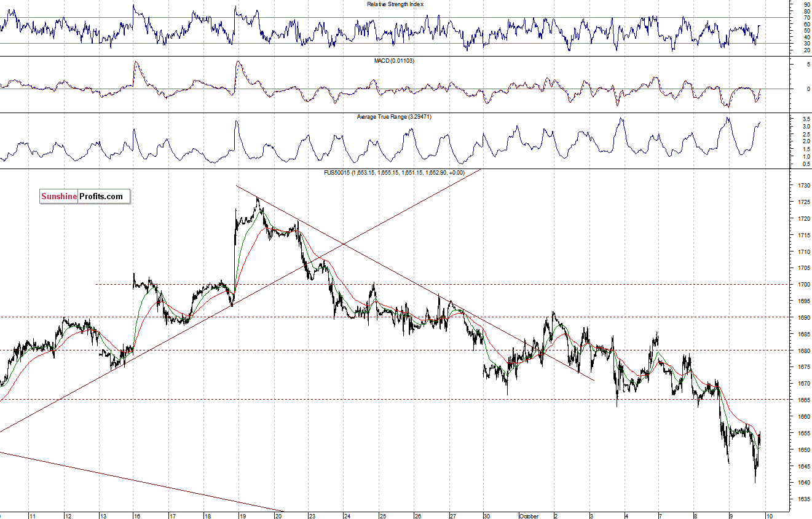The height and width of the screenshot is (519, 812).
Task: Select the 1700 price axis label
Action: [805, 285]
